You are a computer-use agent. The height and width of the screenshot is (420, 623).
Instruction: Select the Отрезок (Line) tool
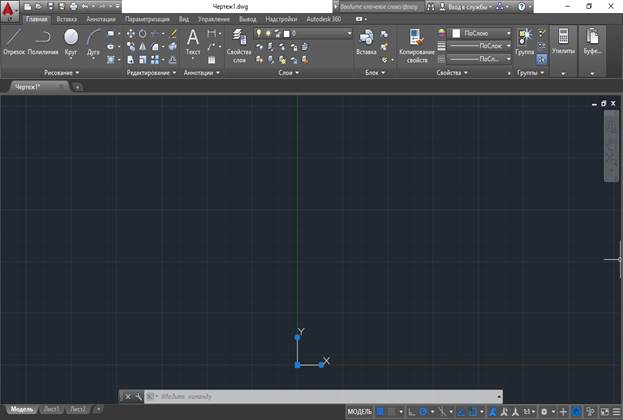(x=14, y=41)
